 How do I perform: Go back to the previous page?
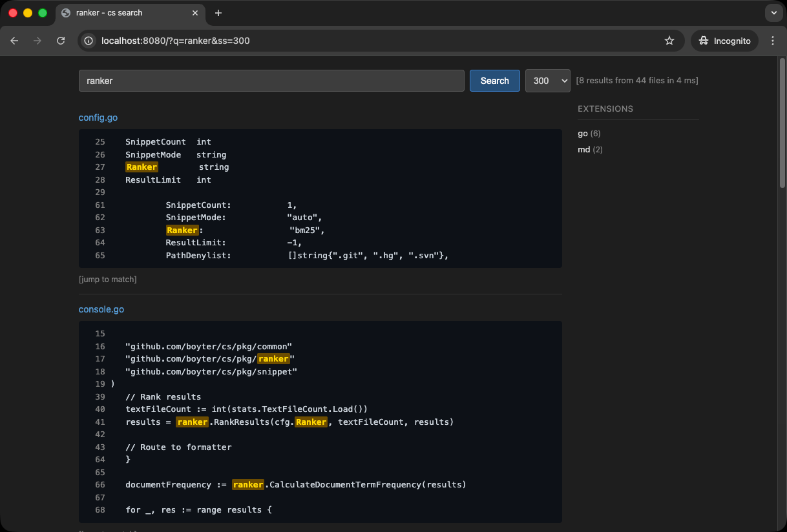point(14,40)
